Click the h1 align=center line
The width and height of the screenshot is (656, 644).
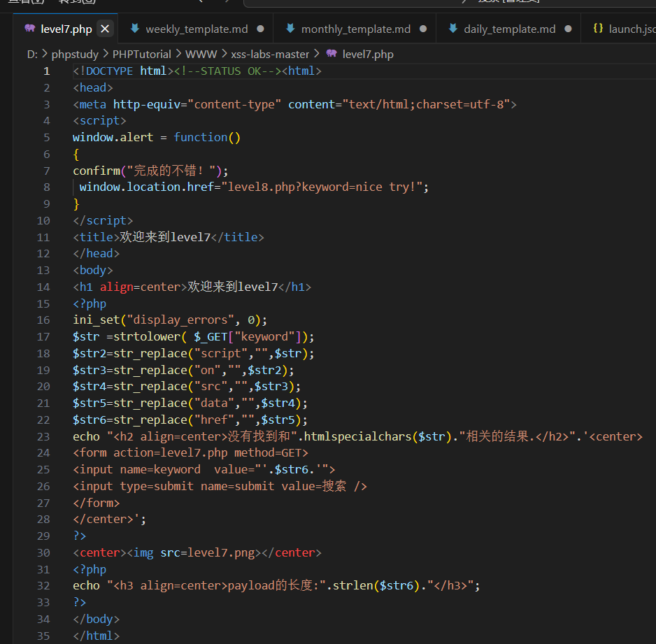point(192,287)
